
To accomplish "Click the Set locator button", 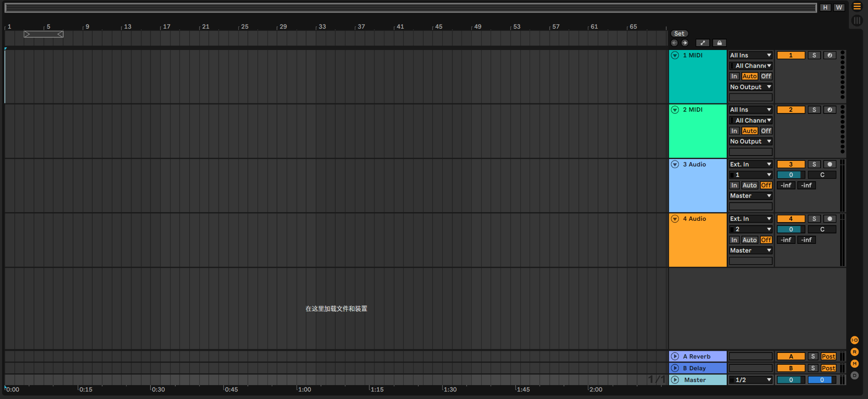I will coord(679,33).
